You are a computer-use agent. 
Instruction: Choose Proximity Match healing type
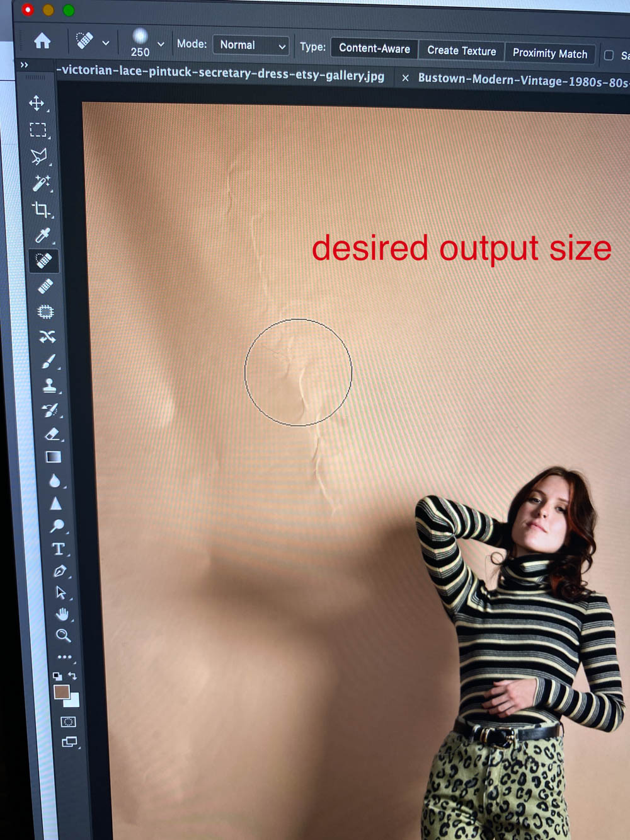coord(549,54)
